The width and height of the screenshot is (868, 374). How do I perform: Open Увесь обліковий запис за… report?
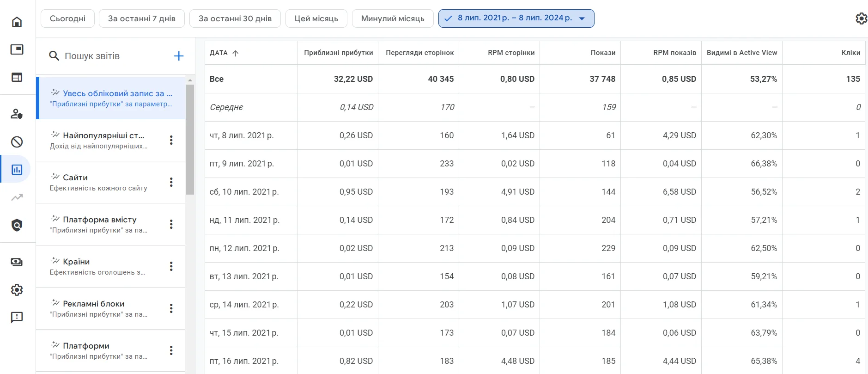(x=111, y=98)
